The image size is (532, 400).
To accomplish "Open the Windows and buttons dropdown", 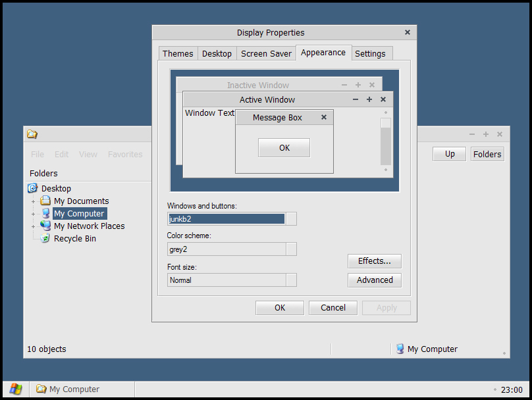I will 291,219.
